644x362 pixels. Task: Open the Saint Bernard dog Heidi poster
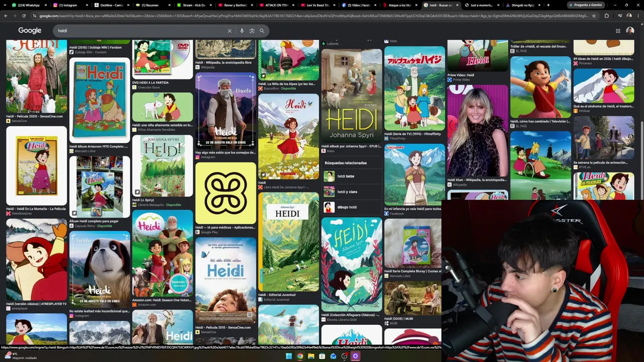coord(100,269)
